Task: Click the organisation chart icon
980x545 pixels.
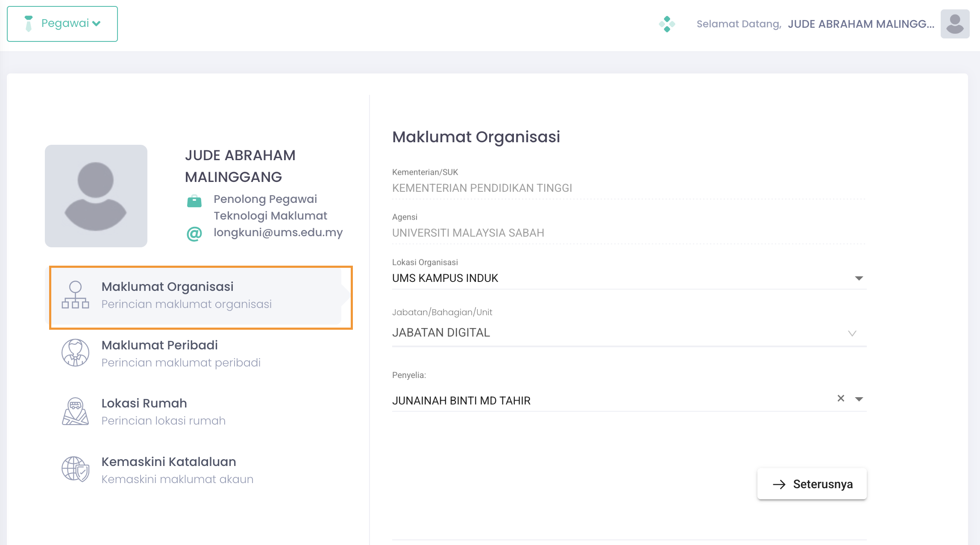Action: click(x=75, y=295)
